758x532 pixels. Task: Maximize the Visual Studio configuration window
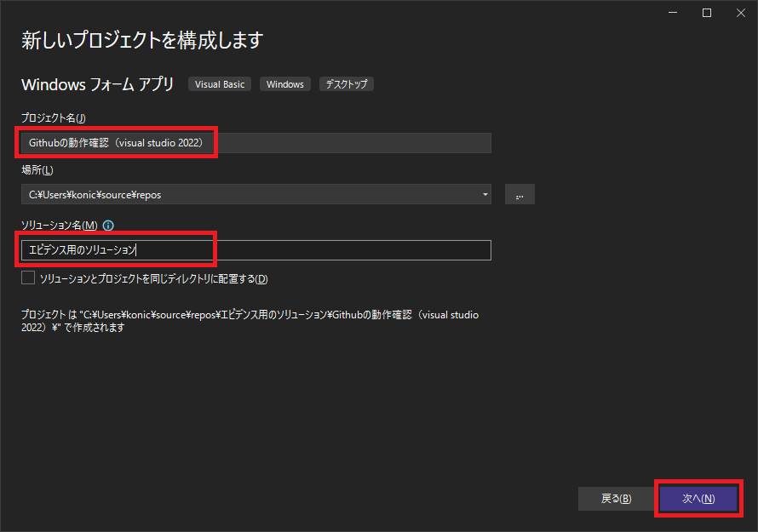tap(708, 13)
